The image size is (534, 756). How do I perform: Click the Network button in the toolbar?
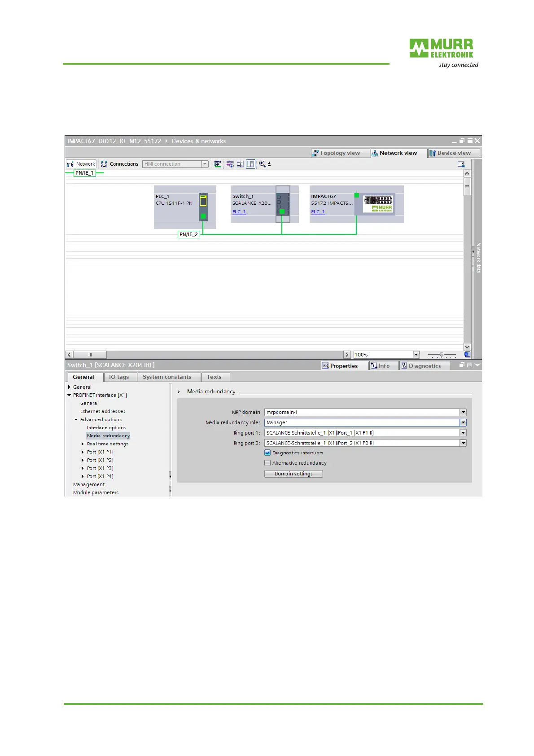pyautogui.click(x=81, y=164)
